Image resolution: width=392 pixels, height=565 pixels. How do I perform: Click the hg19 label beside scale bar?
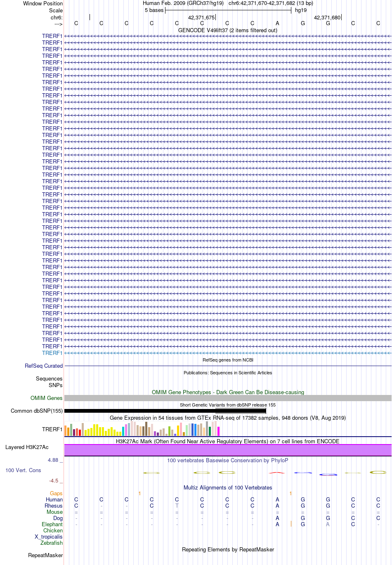[301, 10]
